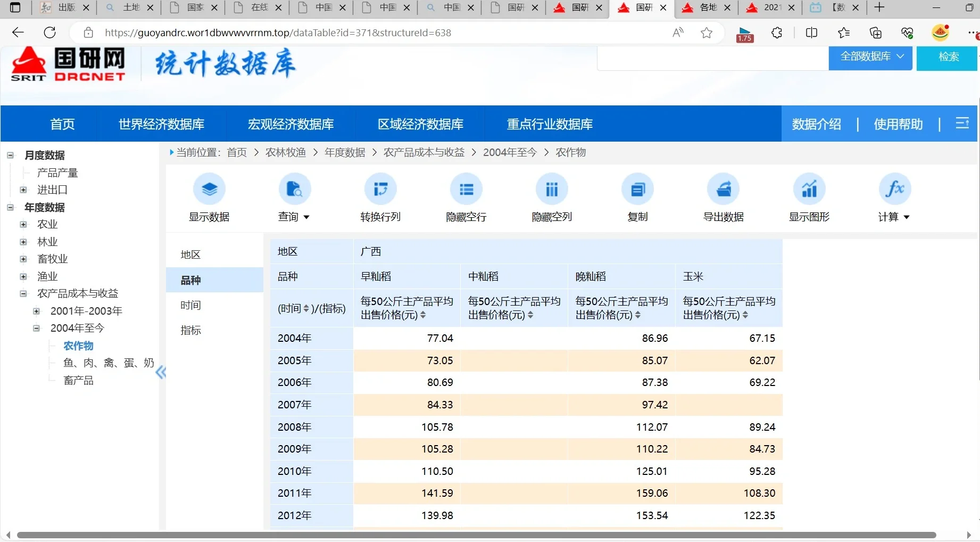
Task: Click the browser address bar URL
Action: click(x=278, y=33)
